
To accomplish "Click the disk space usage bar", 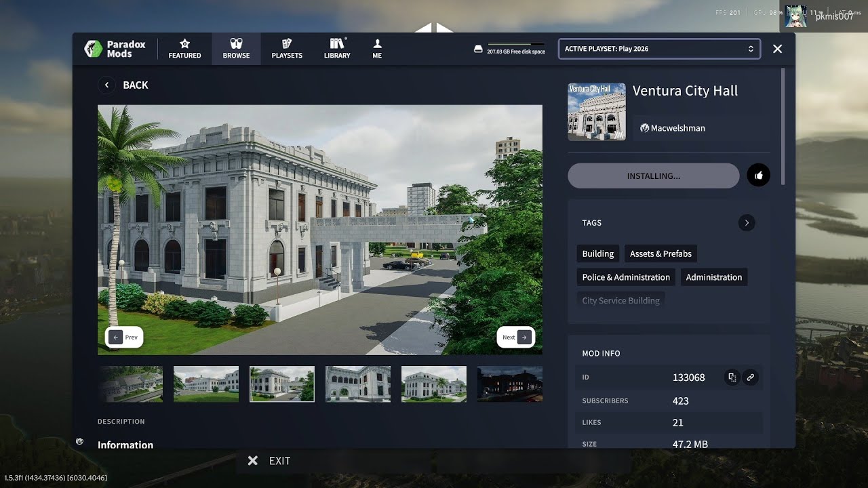I will (x=516, y=45).
